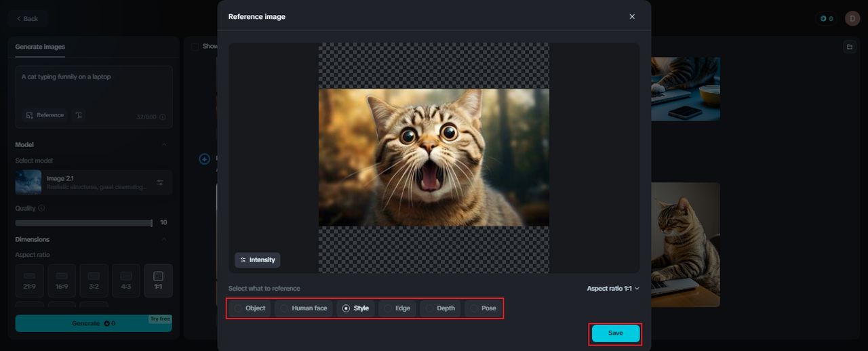Click the prompt text 'A cat typing funnily on a laptop'

(x=66, y=77)
